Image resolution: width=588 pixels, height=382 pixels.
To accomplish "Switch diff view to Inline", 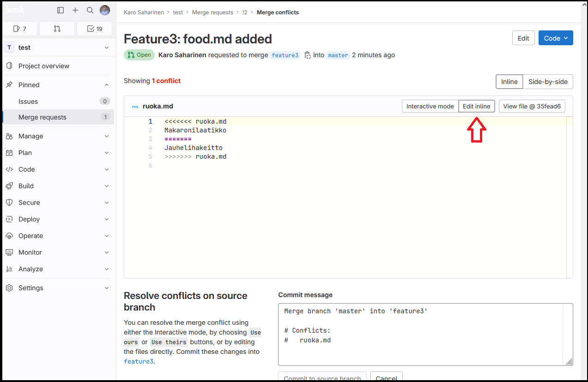I will 509,82.
